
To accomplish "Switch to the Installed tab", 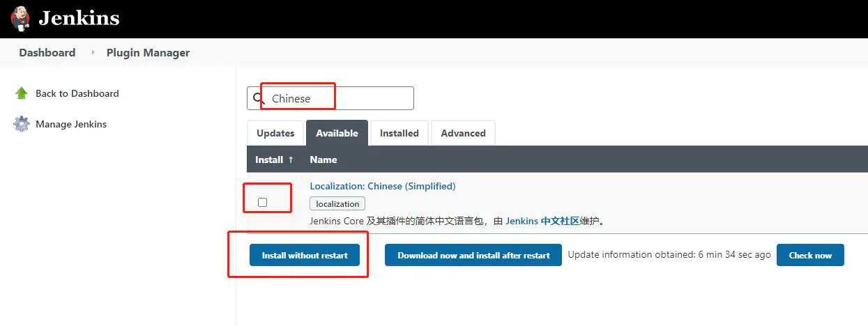I will coord(399,133).
